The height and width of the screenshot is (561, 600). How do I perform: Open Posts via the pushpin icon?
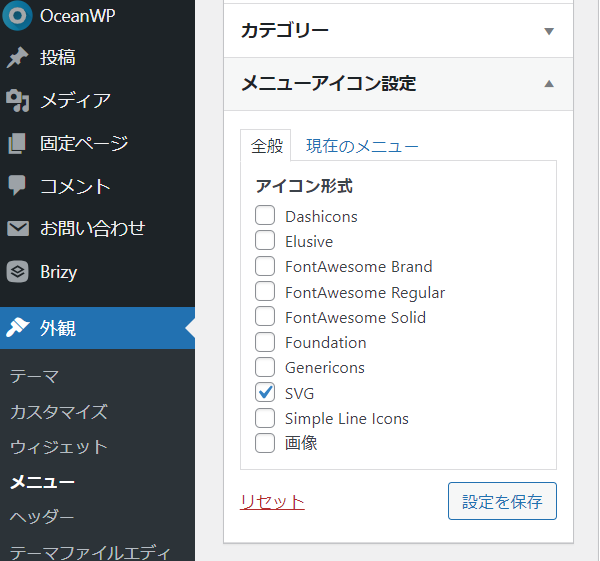pyautogui.click(x=17, y=58)
